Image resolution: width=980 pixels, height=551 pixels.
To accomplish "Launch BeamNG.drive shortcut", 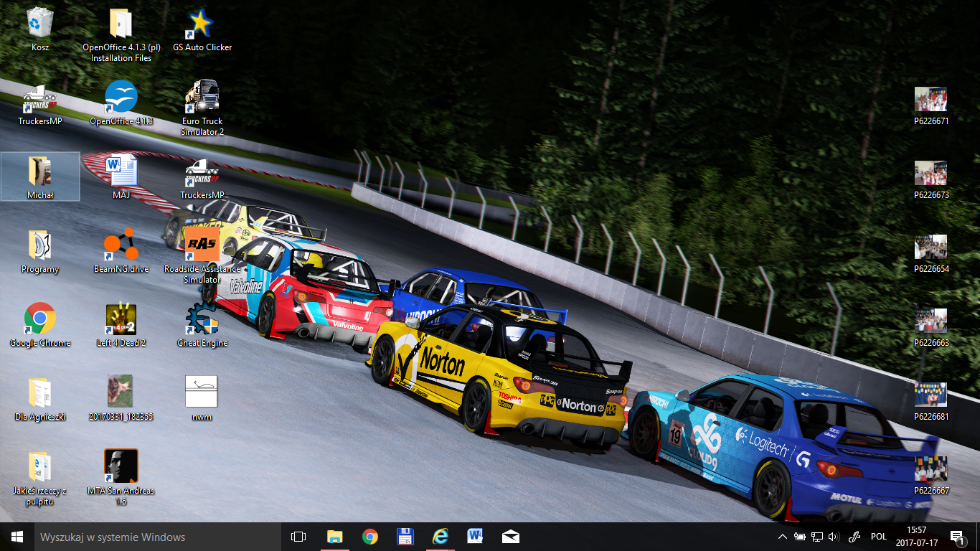I will click(x=121, y=251).
